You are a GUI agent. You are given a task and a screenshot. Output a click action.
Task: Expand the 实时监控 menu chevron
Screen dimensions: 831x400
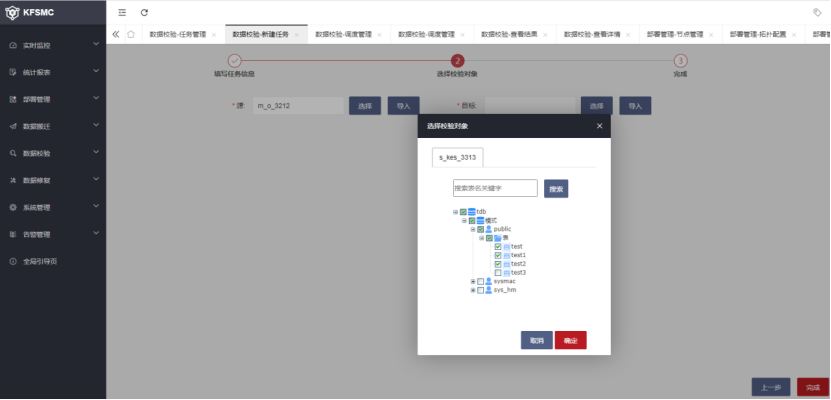tap(96, 45)
